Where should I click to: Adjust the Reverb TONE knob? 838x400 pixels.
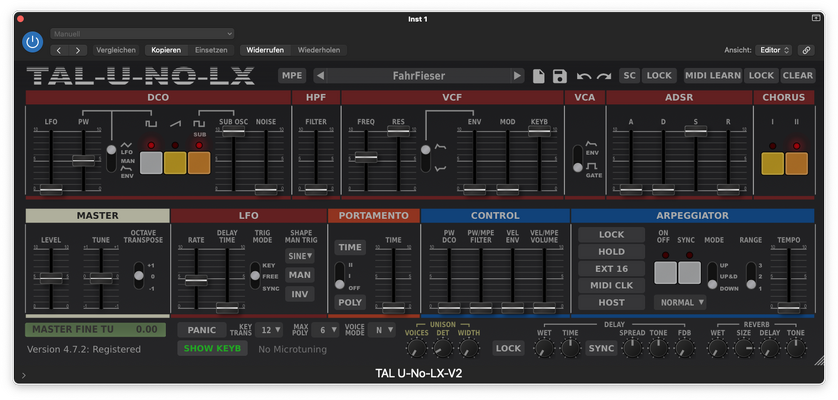pos(796,349)
